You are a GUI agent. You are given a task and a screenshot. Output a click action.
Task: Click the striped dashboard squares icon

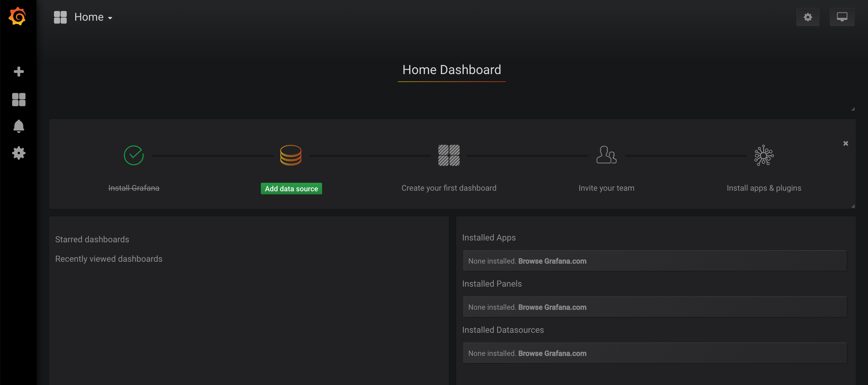[449, 155]
